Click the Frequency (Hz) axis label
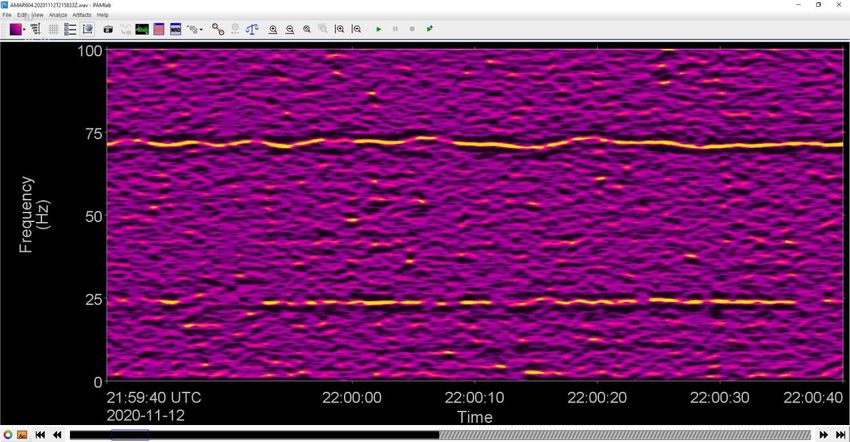Image resolution: width=850 pixels, height=442 pixels. pos(34,214)
